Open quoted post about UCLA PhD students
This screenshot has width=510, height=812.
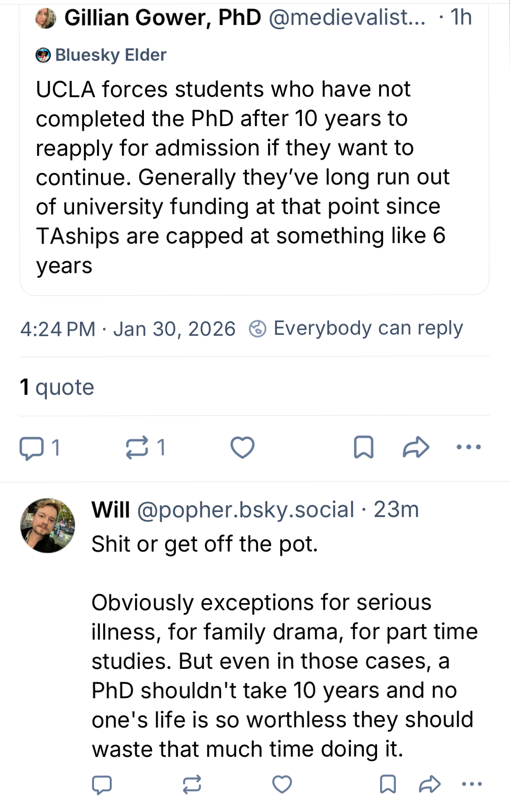tap(241, 177)
